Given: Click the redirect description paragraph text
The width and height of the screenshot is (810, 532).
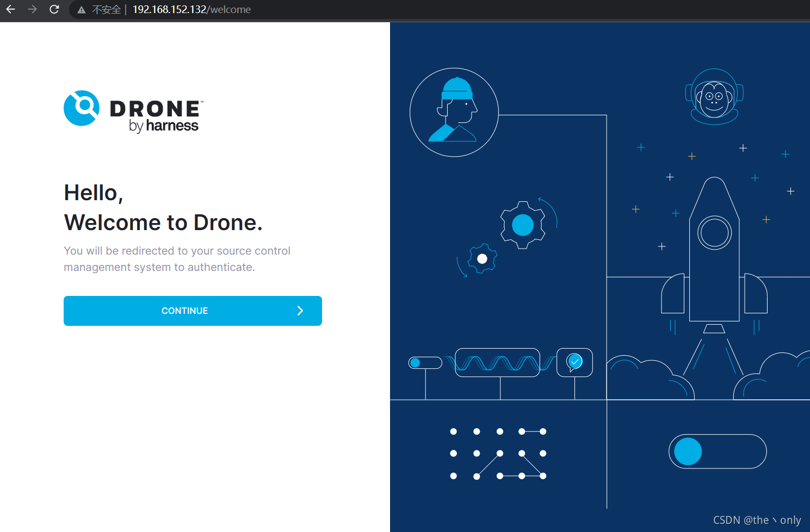Looking at the screenshot, I should click(x=177, y=259).
